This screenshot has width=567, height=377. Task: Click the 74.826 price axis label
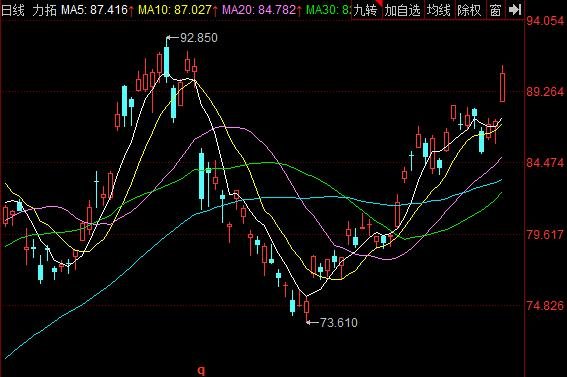coord(545,306)
